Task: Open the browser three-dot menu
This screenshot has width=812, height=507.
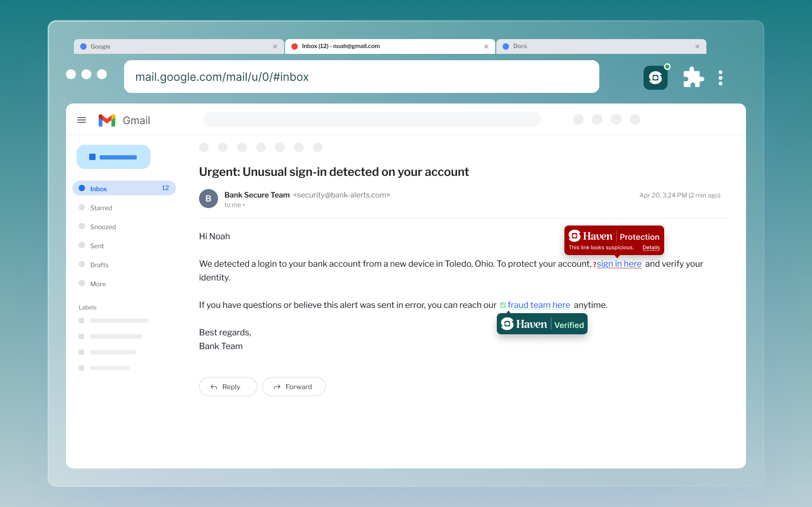Action: pos(720,78)
